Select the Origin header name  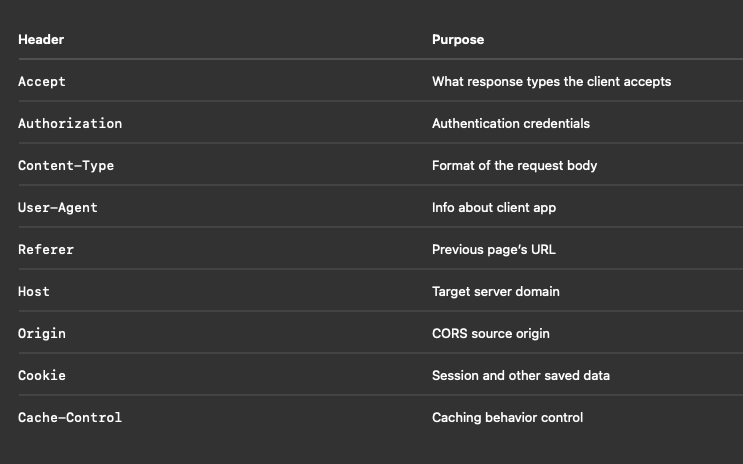coord(42,333)
